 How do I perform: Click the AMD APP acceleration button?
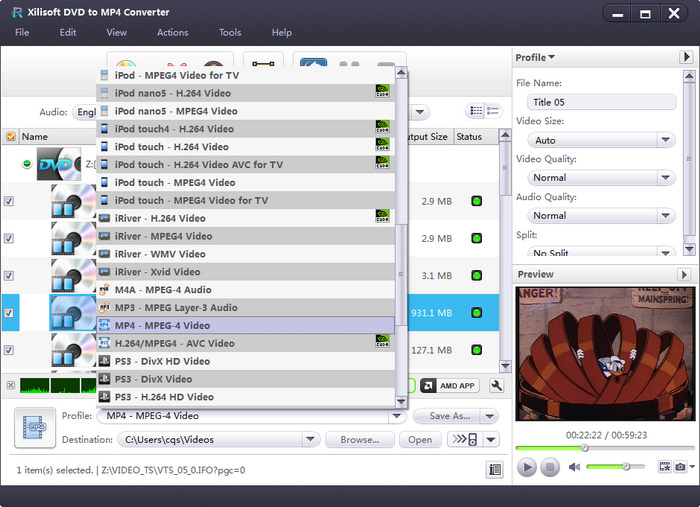click(450, 386)
